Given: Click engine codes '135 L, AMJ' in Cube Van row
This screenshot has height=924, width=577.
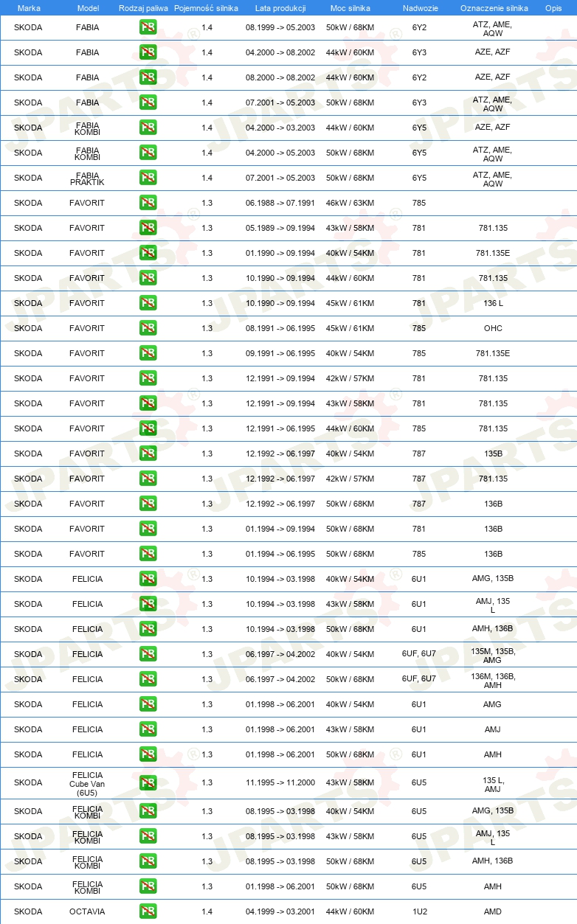Looking at the screenshot, I should [x=493, y=784].
